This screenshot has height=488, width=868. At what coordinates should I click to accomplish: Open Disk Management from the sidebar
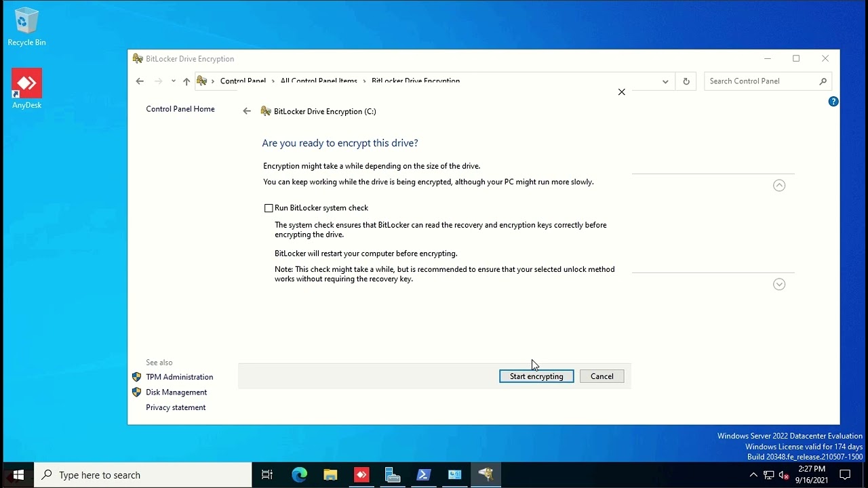[x=176, y=392]
